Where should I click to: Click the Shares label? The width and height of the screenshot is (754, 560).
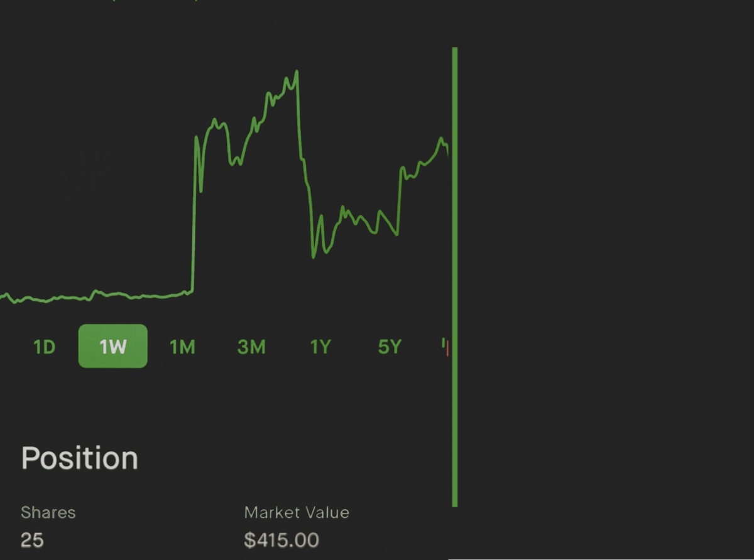point(48,512)
